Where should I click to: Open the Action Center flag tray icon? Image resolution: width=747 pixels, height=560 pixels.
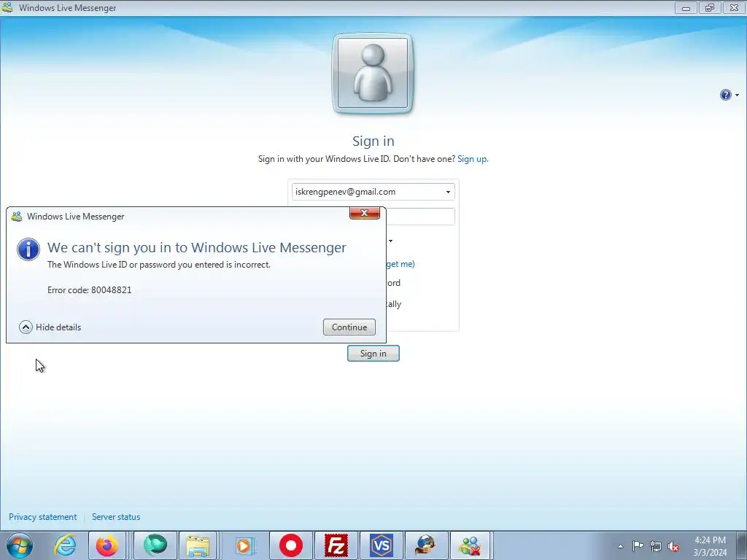[x=638, y=546]
